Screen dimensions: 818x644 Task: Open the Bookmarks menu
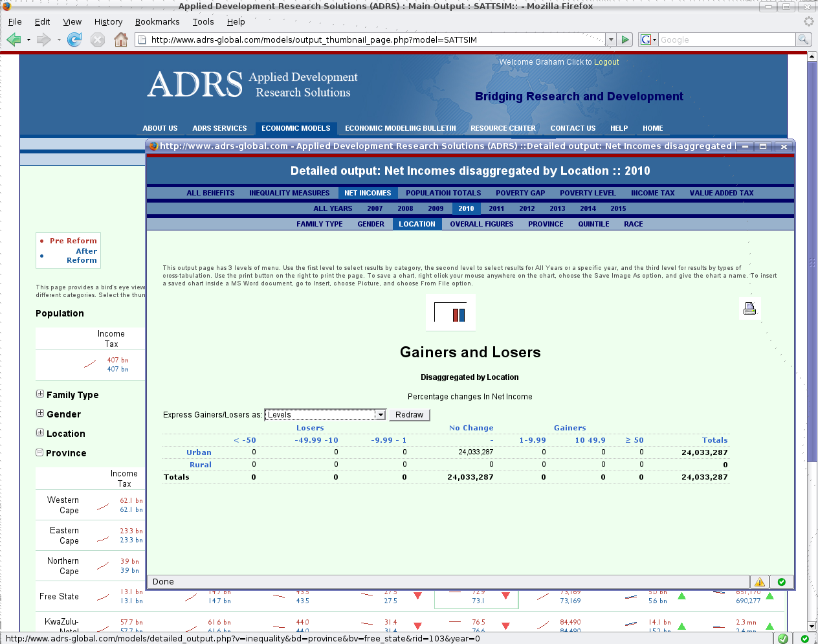[x=157, y=22]
